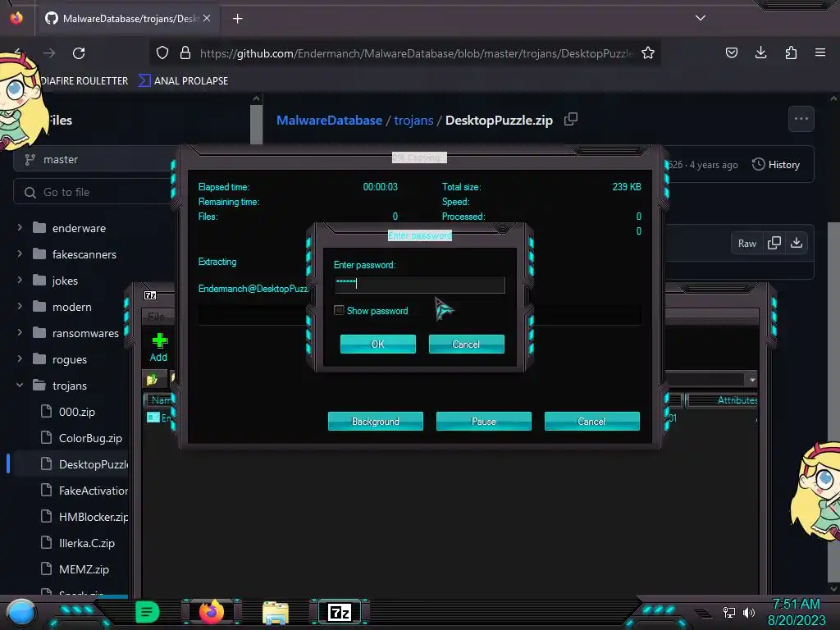Image resolution: width=840 pixels, height=630 pixels.
Task: Expand the rogues folder
Action: click(20, 359)
